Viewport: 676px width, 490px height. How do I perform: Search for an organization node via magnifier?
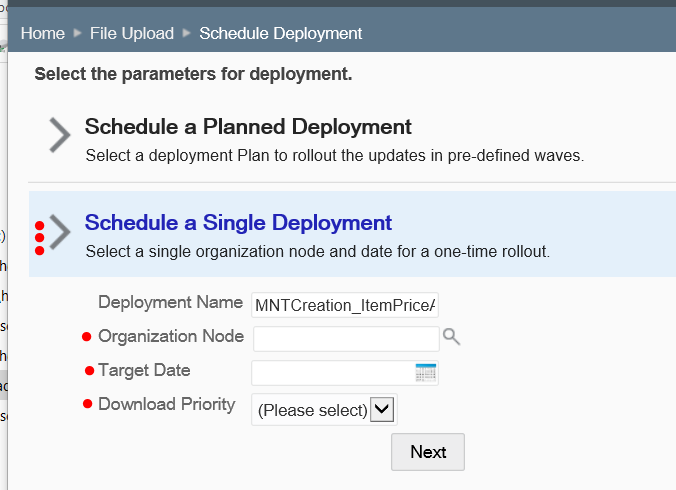(451, 337)
